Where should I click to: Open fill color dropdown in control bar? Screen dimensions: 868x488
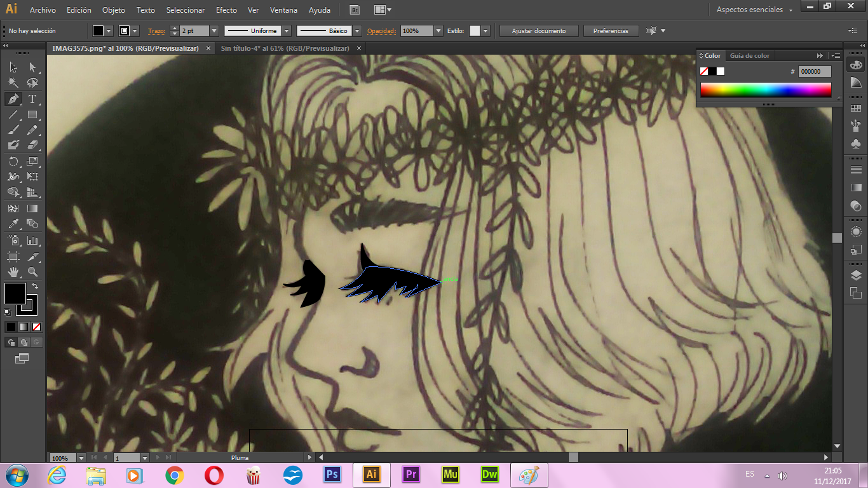point(109,30)
